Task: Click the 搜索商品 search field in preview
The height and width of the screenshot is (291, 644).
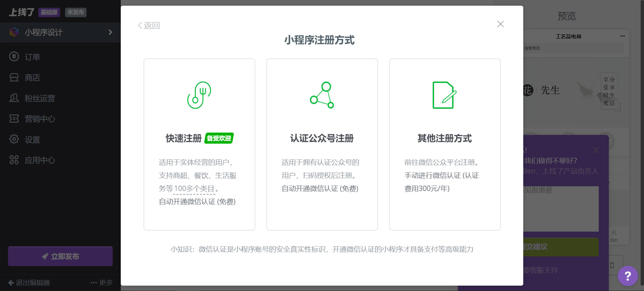Action: tap(574, 48)
